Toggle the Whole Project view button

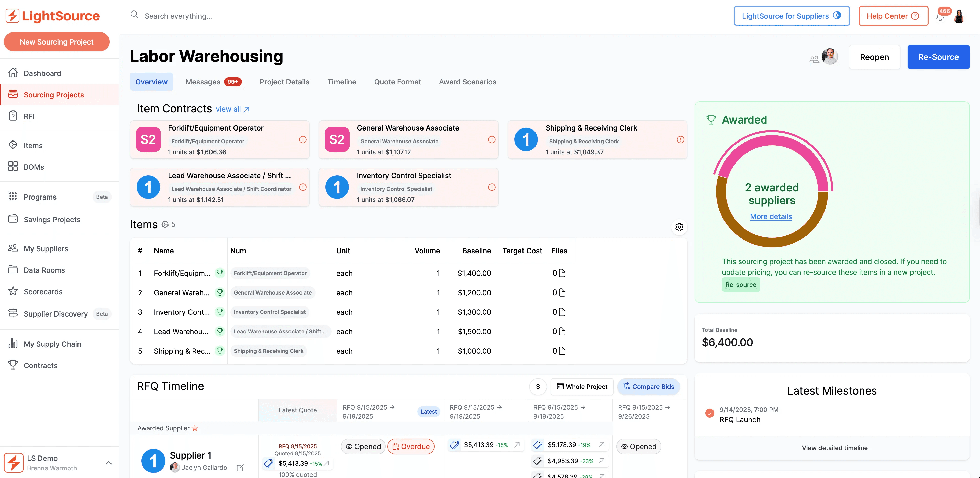click(x=582, y=387)
